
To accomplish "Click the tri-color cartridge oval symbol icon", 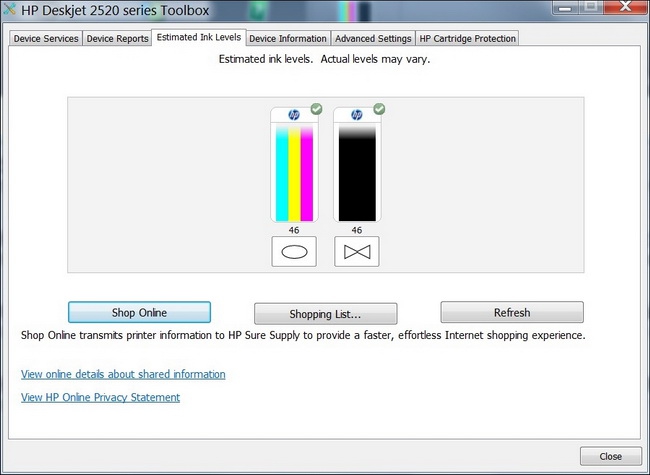I will (294, 252).
